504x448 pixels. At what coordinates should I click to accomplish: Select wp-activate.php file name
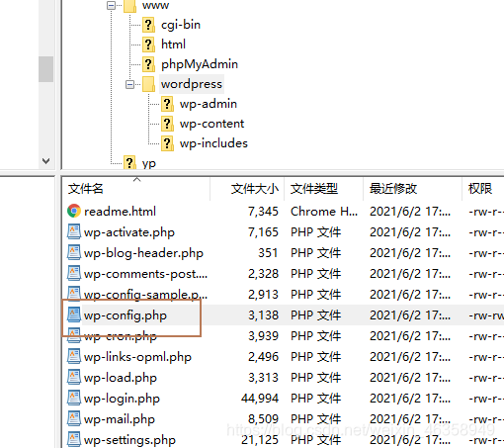tap(129, 232)
